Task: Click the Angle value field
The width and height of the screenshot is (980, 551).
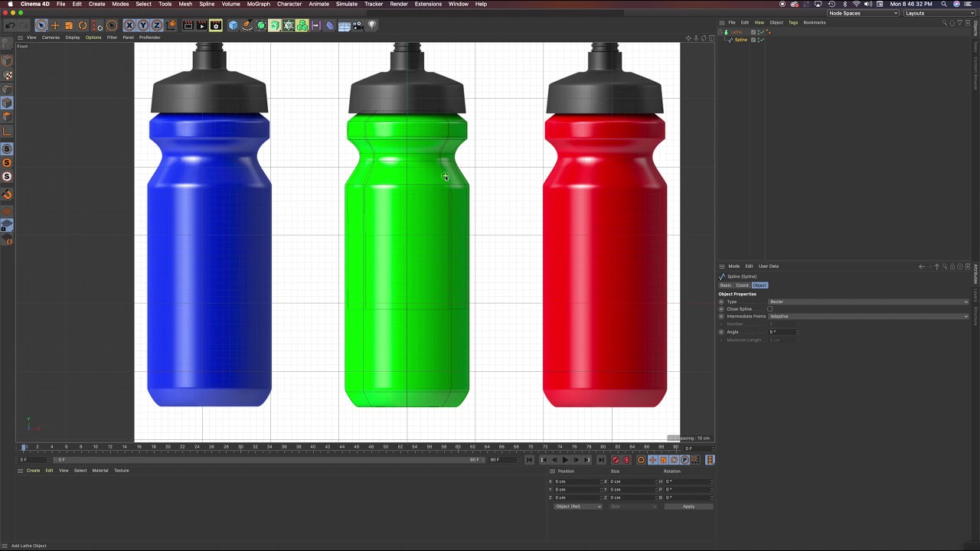Action: [784, 332]
